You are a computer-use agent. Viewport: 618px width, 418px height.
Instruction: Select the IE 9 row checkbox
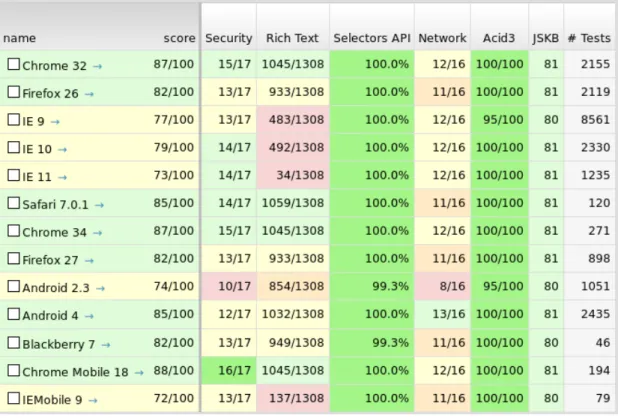(13, 119)
